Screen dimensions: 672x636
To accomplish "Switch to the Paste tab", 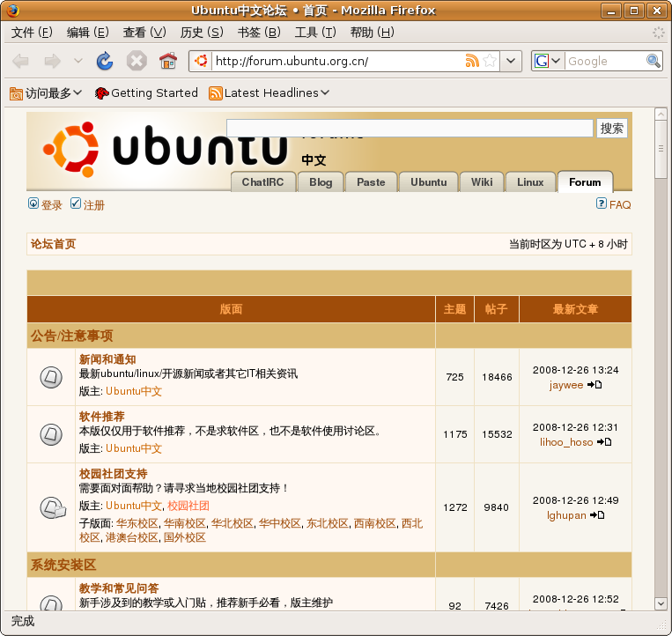I will coord(371,182).
